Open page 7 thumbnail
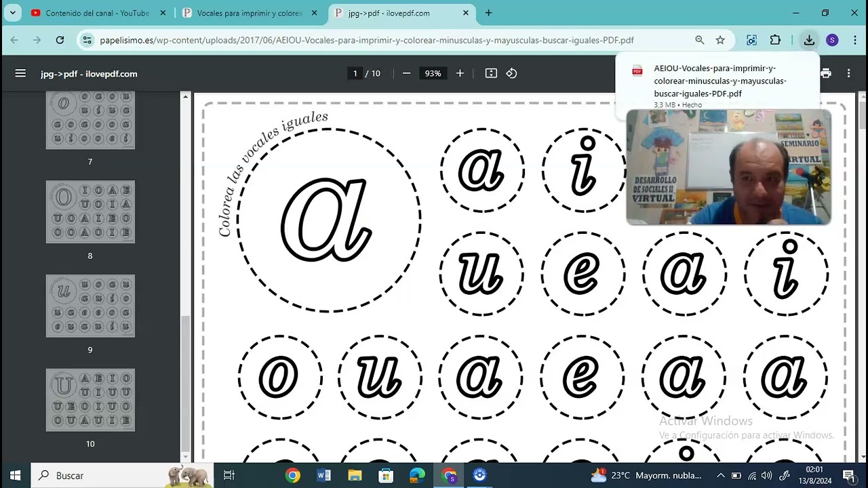The height and width of the screenshot is (488, 868). 90,120
